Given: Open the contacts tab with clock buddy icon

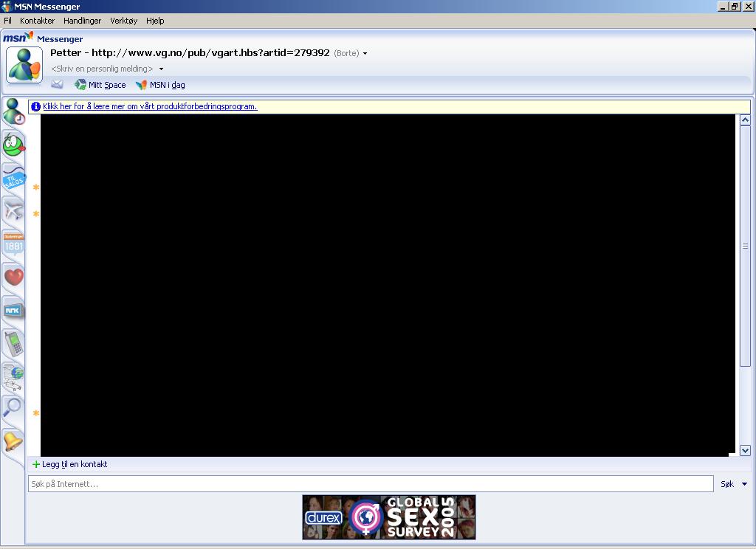Looking at the screenshot, I should pyautogui.click(x=13, y=112).
